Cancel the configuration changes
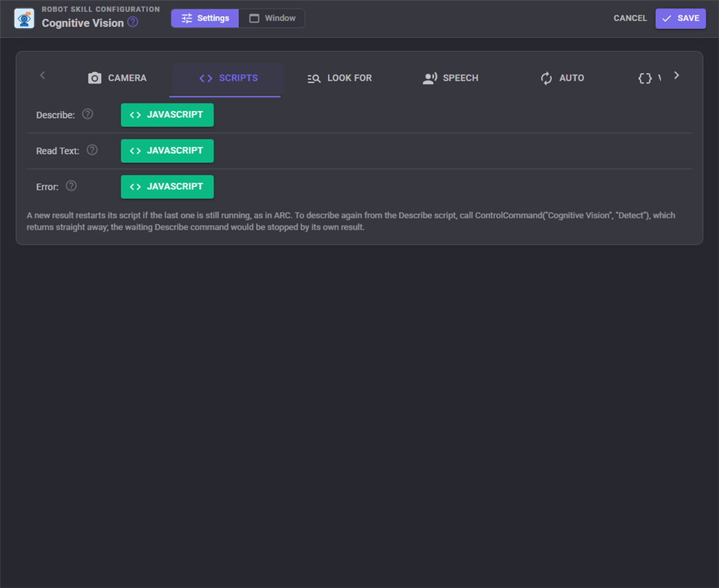This screenshot has width=719, height=588. tap(630, 18)
